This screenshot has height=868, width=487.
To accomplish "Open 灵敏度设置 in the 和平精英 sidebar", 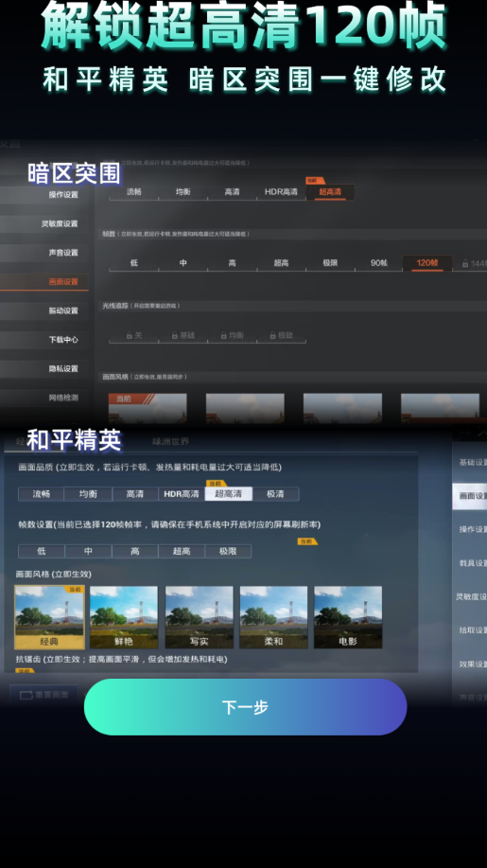I will 470,596.
